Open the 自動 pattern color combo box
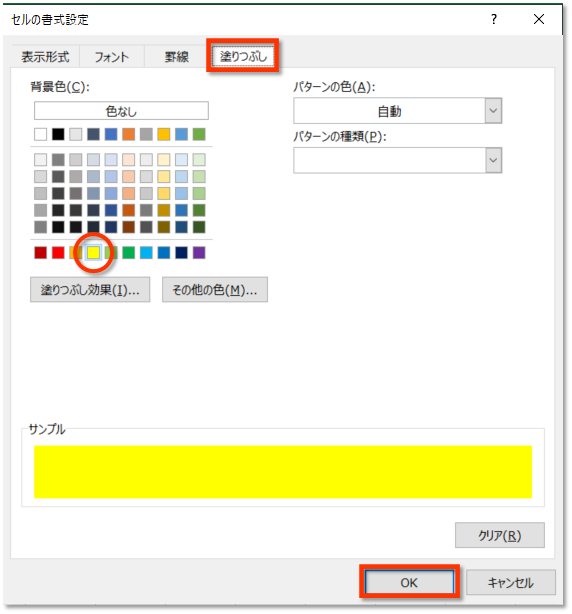 coord(397,111)
